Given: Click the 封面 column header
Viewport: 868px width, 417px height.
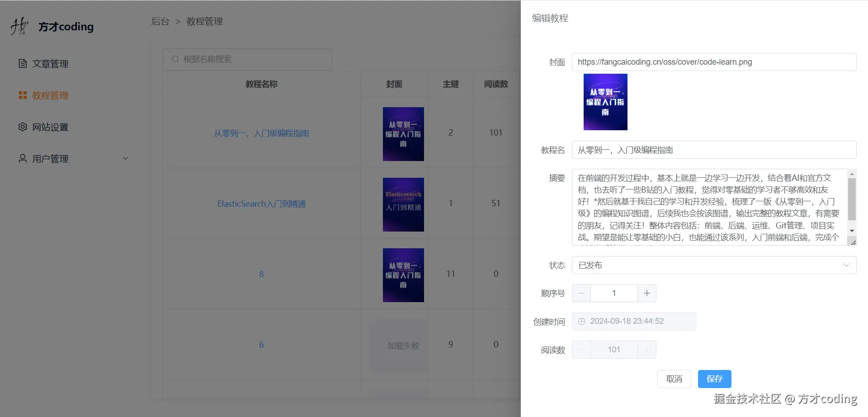Looking at the screenshot, I should coord(394,84).
